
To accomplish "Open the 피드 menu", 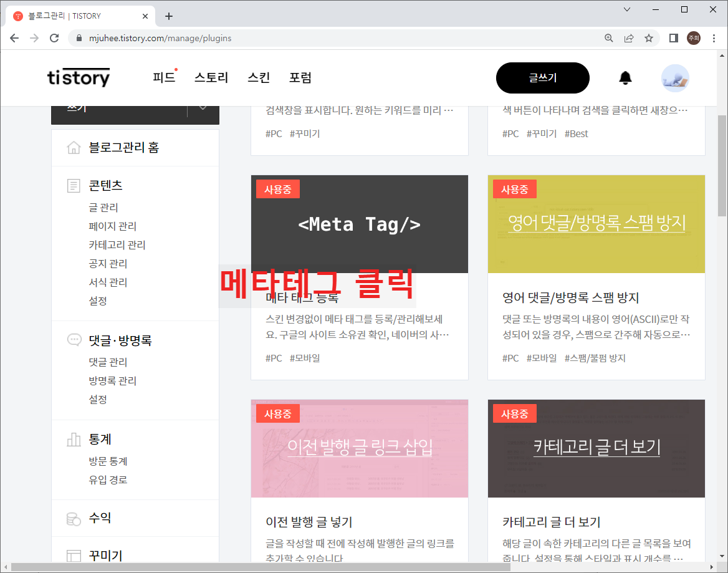I will click(165, 77).
